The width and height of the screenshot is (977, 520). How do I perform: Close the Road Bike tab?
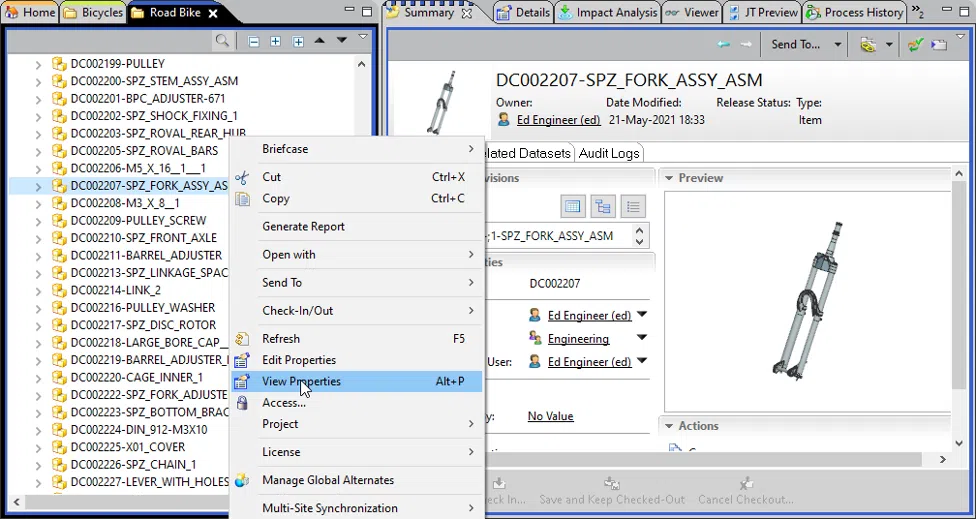pyautogui.click(x=212, y=13)
